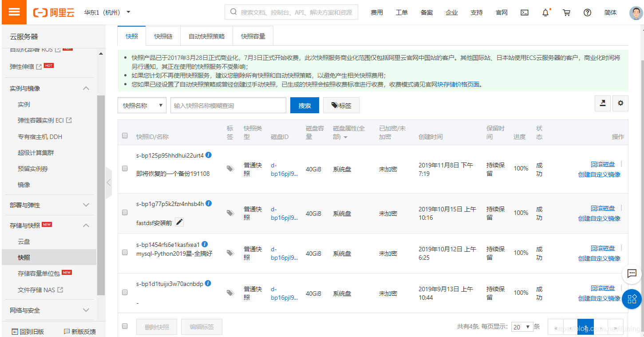
Task: Show info for snapshot s-bp125p95hhdhui22urt4
Action: coord(209,155)
